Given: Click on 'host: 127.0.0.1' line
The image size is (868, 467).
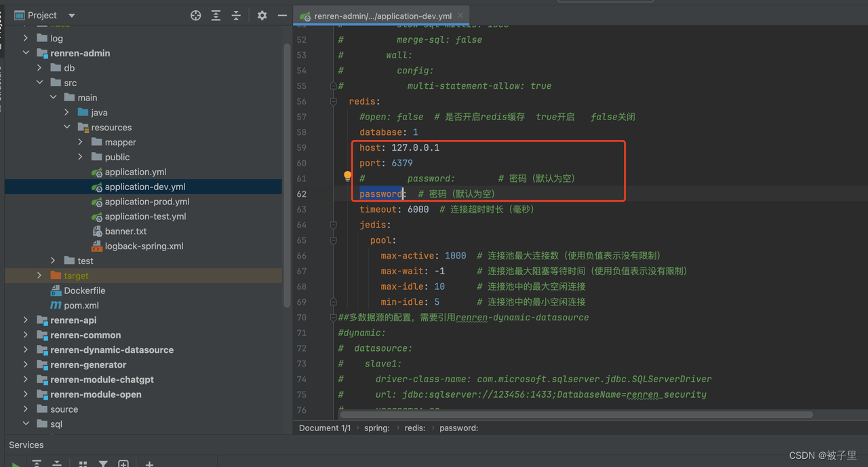Looking at the screenshot, I should (x=399, y=147).
